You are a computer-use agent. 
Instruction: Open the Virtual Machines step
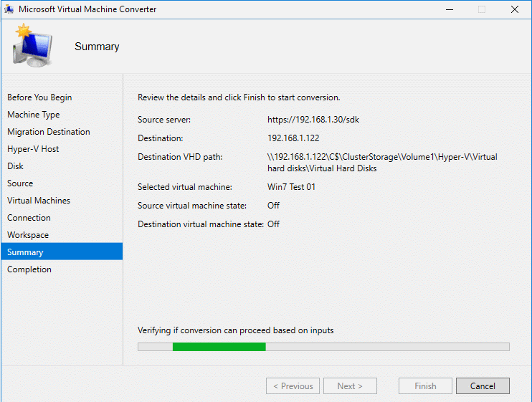pos(39,201)
